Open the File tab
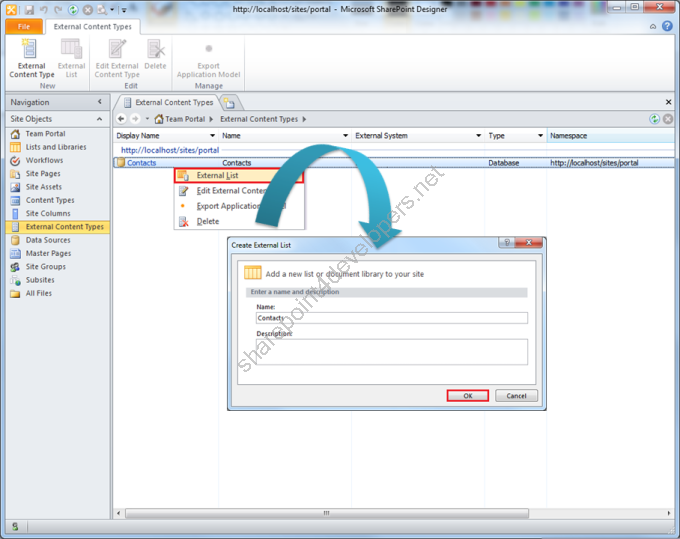Screen dimensions: 680x539 click(24, 26)
